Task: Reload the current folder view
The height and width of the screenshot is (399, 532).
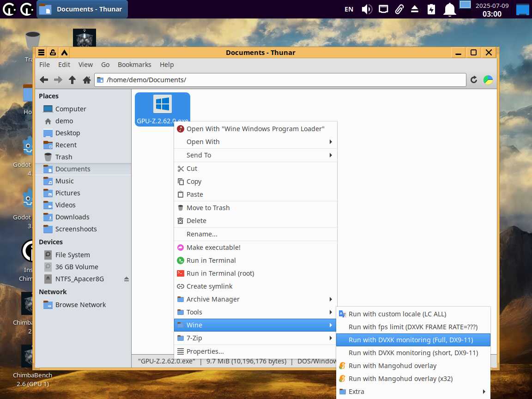Action: 474,80
